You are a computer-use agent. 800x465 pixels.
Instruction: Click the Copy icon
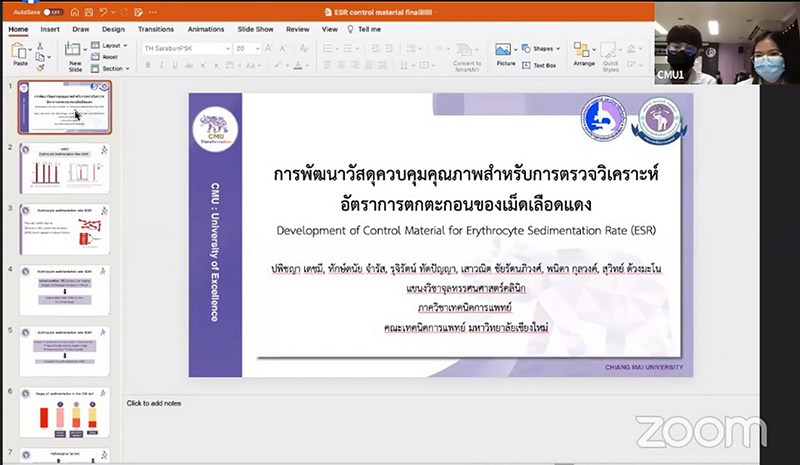[x=40, y=57]
